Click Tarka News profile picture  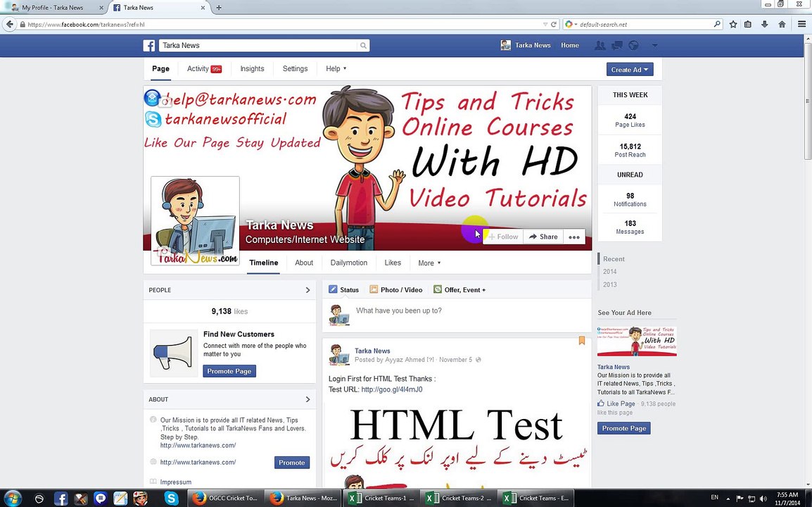point(195,221)
